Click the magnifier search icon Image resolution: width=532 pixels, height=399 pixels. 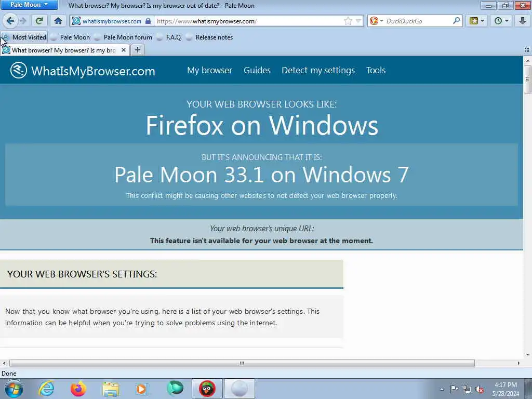click(x=456, y=21)
